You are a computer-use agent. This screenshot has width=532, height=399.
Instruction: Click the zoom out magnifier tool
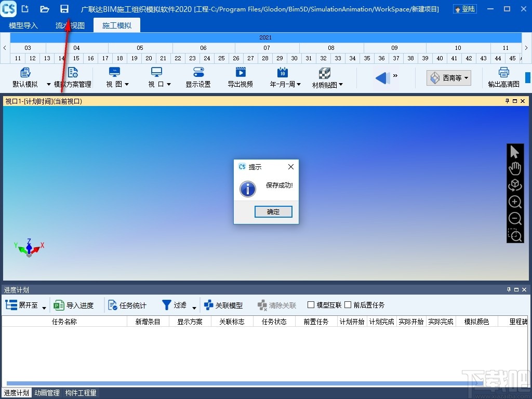click(x=515, y=218)
